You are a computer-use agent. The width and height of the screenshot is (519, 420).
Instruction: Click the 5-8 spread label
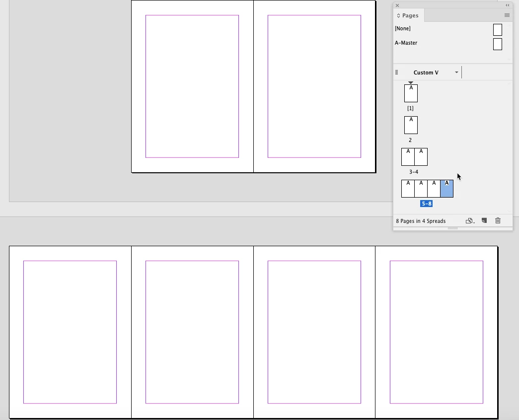[x=426, y=204]
